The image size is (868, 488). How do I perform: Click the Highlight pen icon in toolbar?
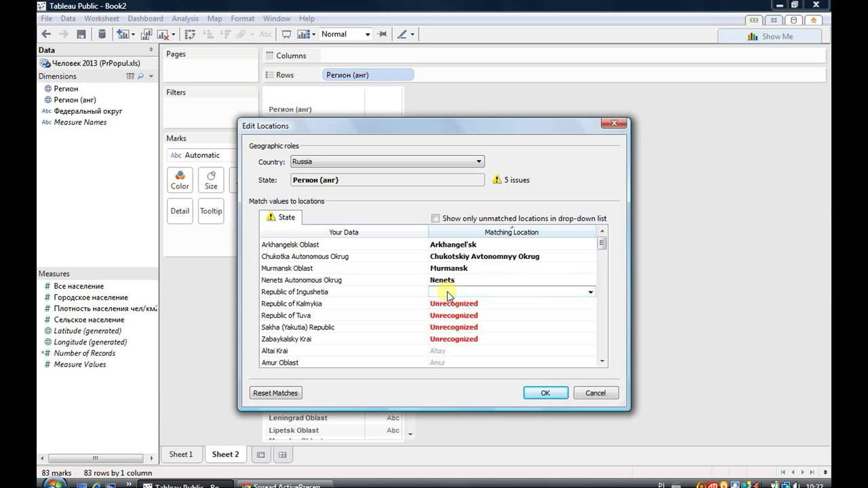pyautogui.click(x=401, y=35)
